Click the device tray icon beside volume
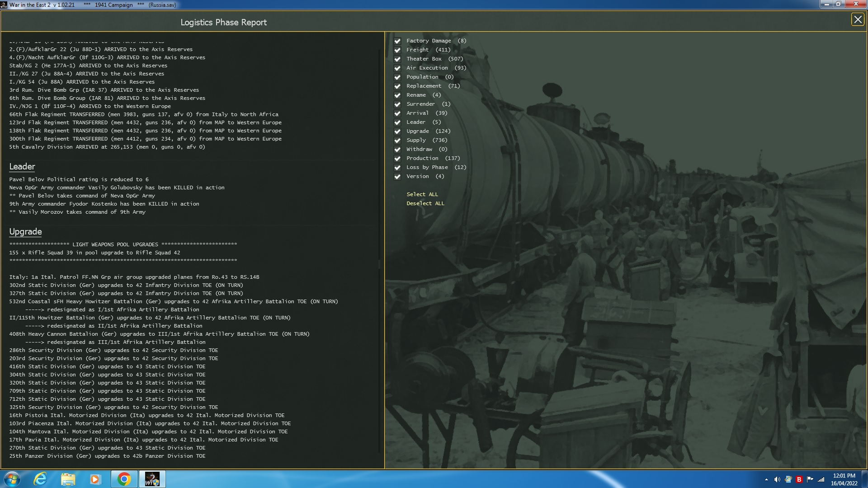 click(788, 479)
